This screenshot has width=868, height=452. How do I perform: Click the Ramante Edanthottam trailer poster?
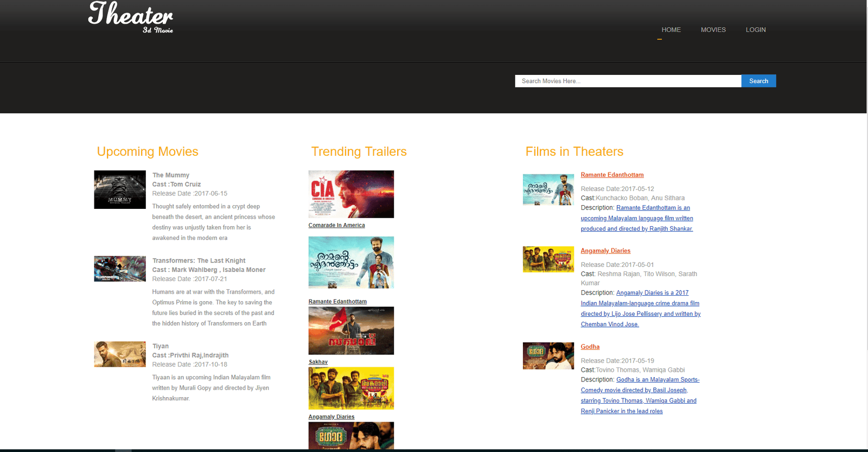coord(351,263)
